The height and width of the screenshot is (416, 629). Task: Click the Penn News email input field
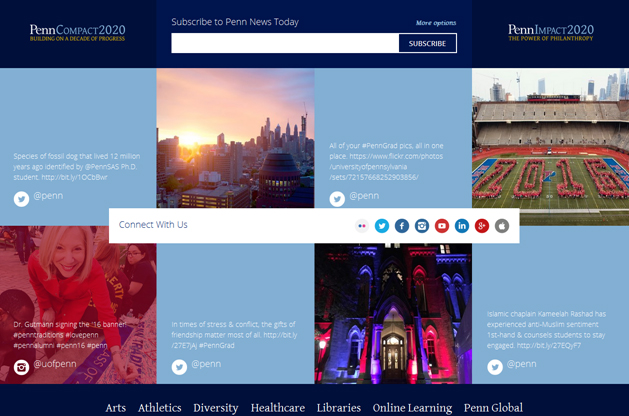coord(285,43)
